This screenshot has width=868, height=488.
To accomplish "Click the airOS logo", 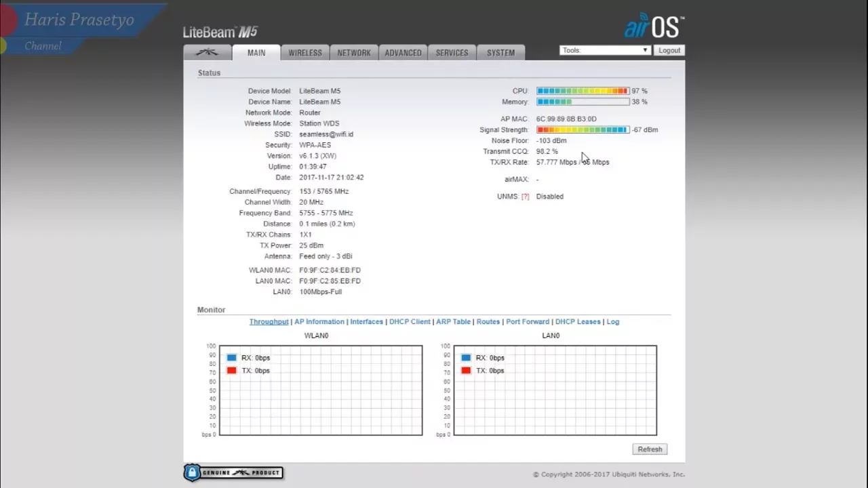I will coord(654,26).
